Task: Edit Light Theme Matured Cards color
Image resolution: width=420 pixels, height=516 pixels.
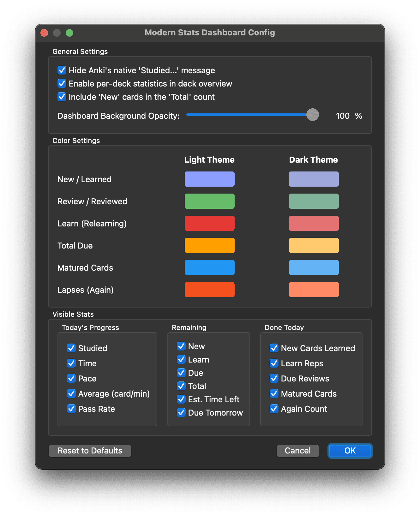Action: pos(210,267)
